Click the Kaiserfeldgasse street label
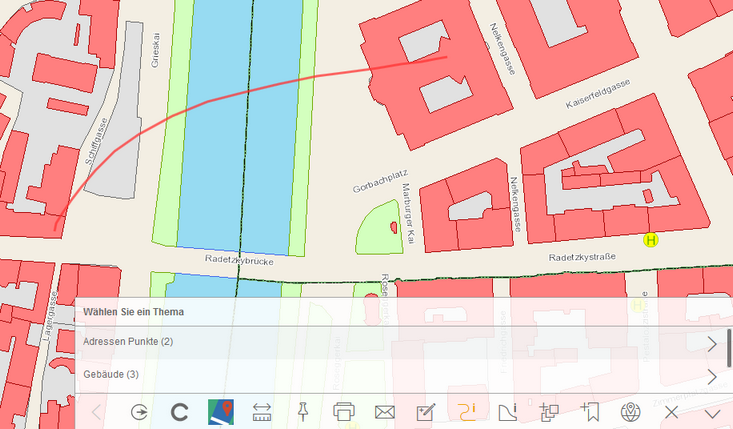The height and width of the screenshot is (429, 733). [598, 94]
